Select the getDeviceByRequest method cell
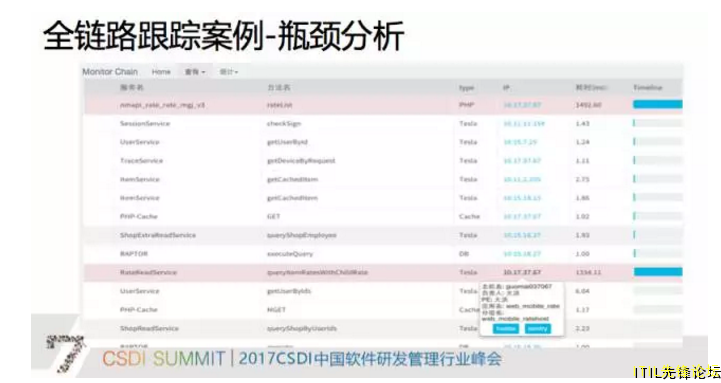 (301, 161)
